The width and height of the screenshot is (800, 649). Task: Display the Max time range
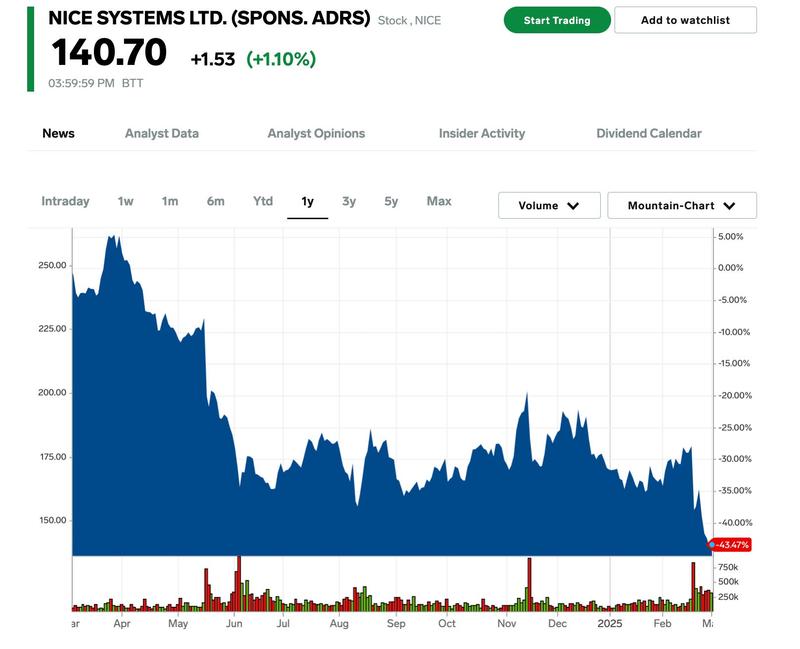(439, 201)
